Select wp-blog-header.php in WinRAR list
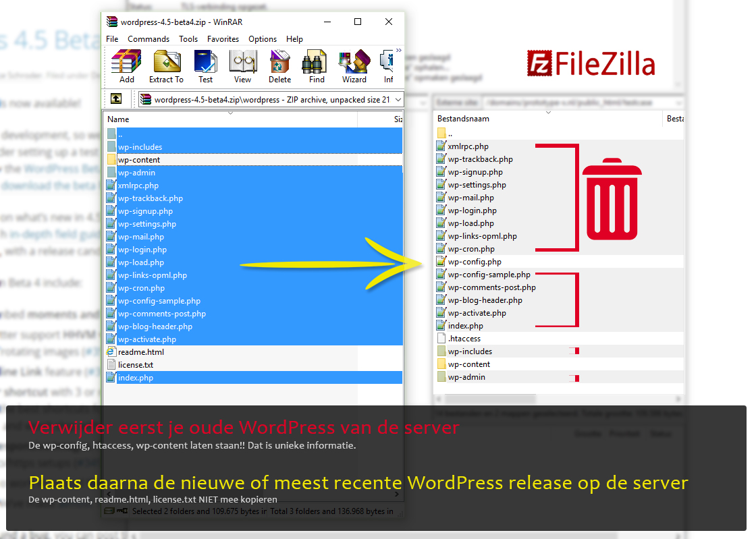This screenshot has height=539, width=756. (x=254, y=327)
